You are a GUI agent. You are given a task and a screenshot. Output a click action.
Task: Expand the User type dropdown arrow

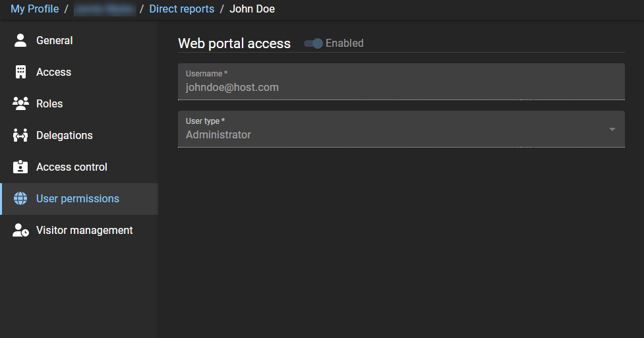(x=612, y=129)
